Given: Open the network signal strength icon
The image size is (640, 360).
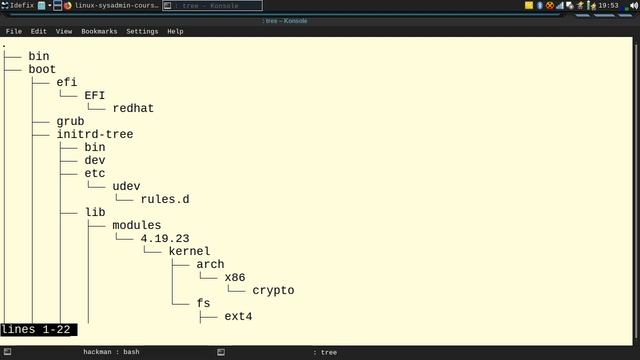Looking at the screenshot, I should click(560, 6).
